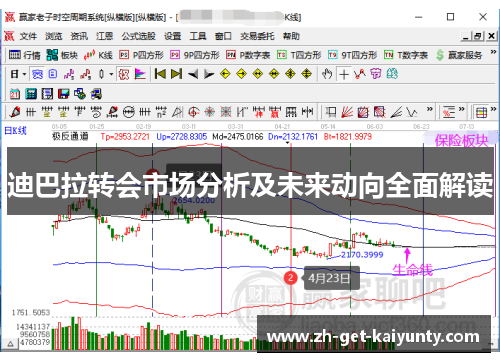This screenshot has width=500, height=362.
Task: Open the T四方形 tool
Action: pos(299,55)
